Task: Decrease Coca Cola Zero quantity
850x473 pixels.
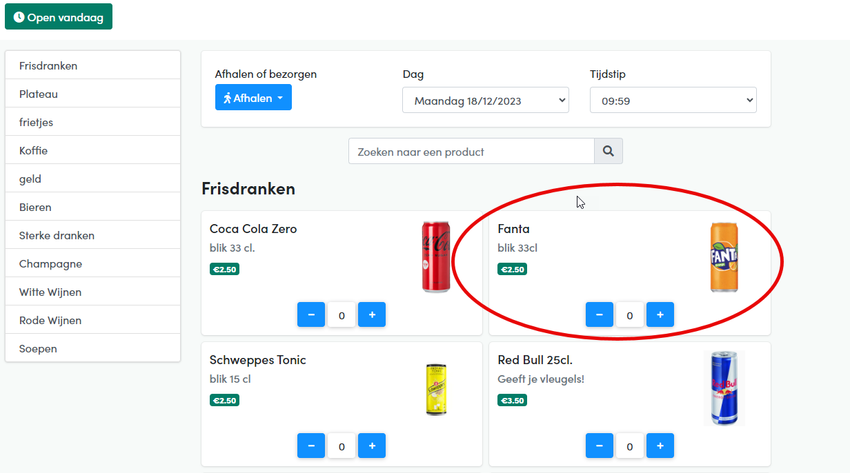Action: pyautogui.click(x=311, y=315)
